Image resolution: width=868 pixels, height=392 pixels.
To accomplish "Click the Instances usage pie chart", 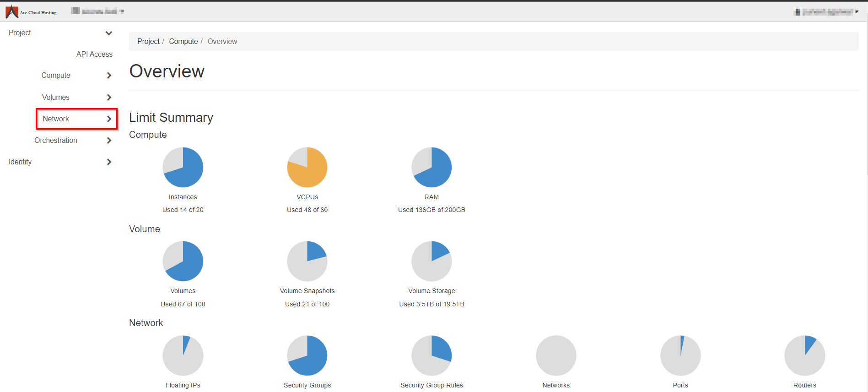I will [x=183, y=167].
